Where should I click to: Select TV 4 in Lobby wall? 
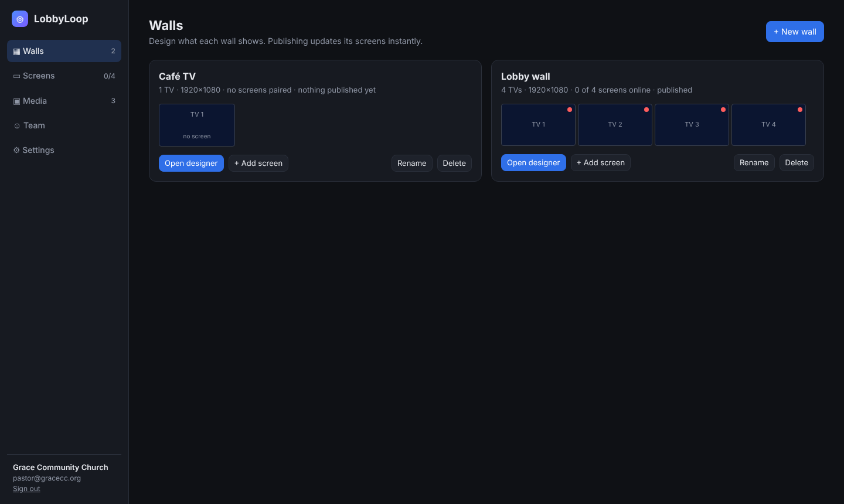click(768, 125)
